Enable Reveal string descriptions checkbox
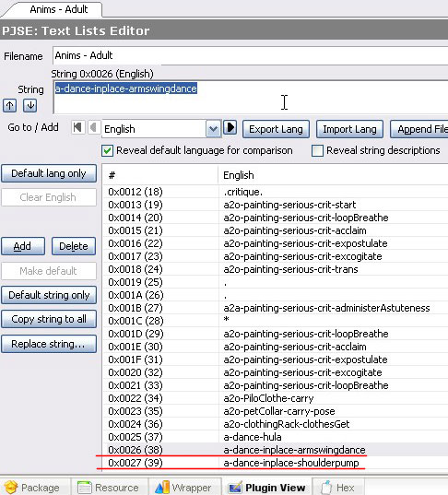The image size is (448, 495). tap(317, 150)
